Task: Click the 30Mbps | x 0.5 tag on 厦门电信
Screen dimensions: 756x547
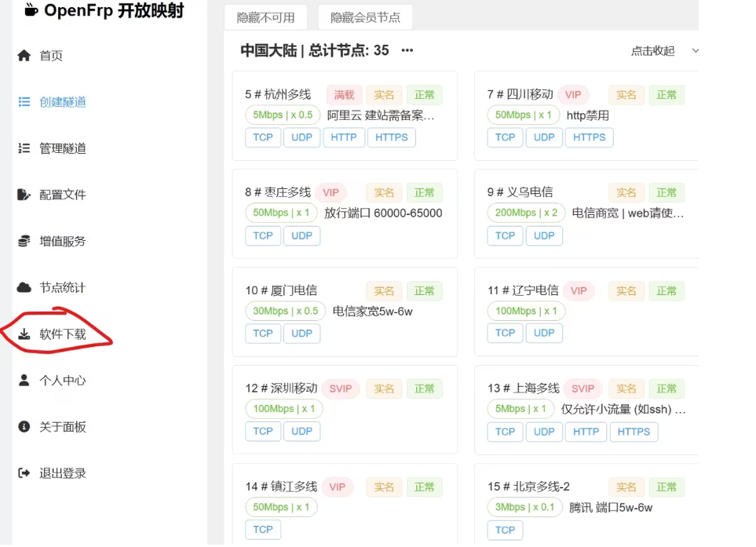Action: click(286, 312)
